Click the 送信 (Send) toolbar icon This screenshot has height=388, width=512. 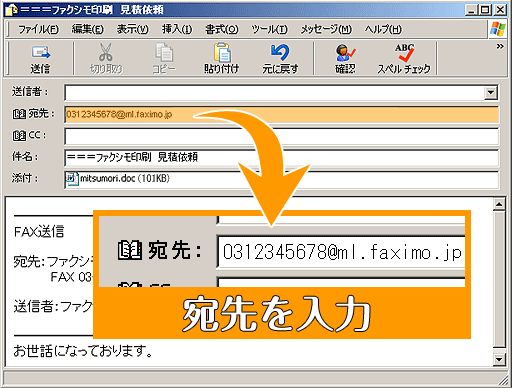[41, 52]
